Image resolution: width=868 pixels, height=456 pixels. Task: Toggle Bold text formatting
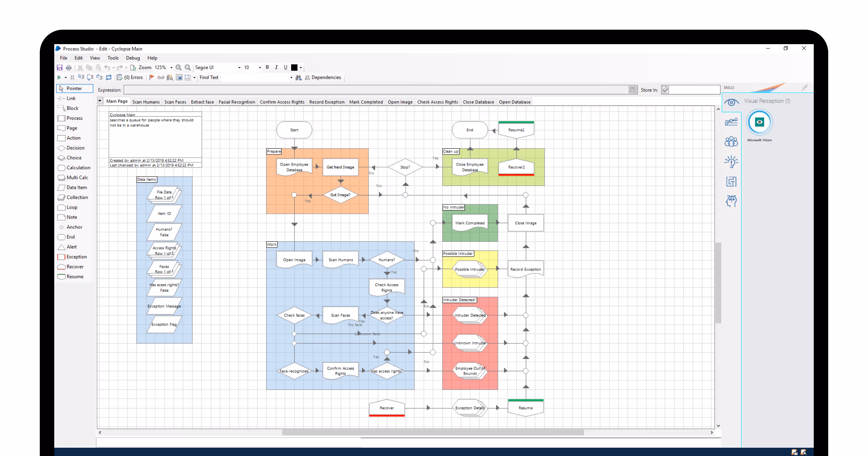coord(267,67)
